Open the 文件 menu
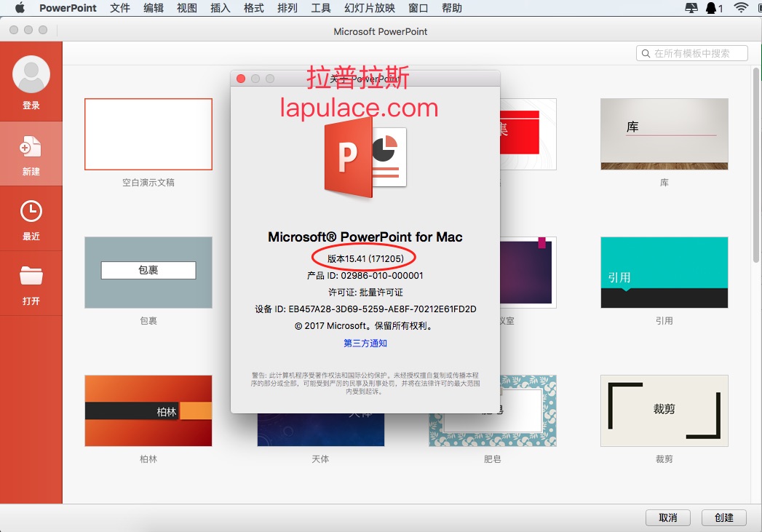This screenshot has width=762, height=532. click(120, 8)
